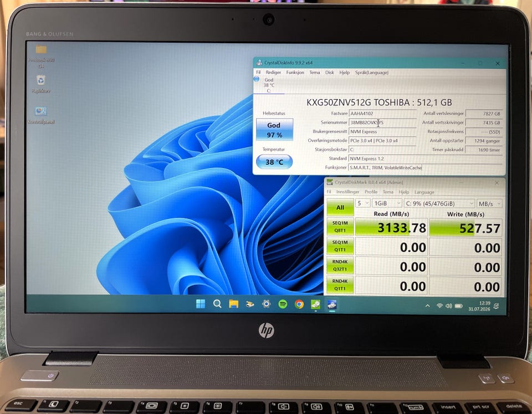The height and width of the screenshot is (414, 532).
Task: Open the volume speaker icon
Action: [448, 306]
